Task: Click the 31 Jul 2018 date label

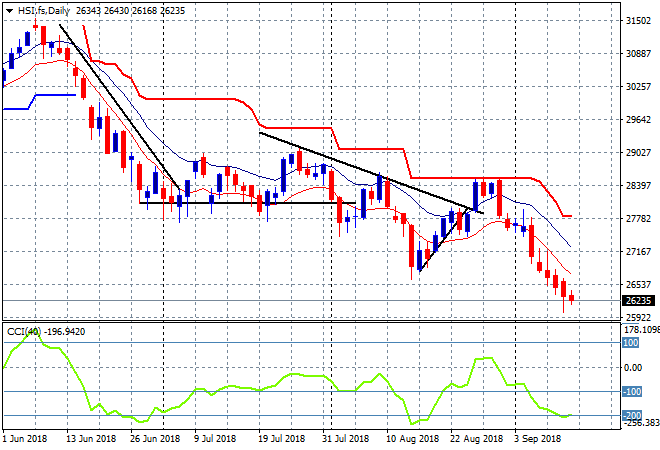Action: [x=345, y=439]
